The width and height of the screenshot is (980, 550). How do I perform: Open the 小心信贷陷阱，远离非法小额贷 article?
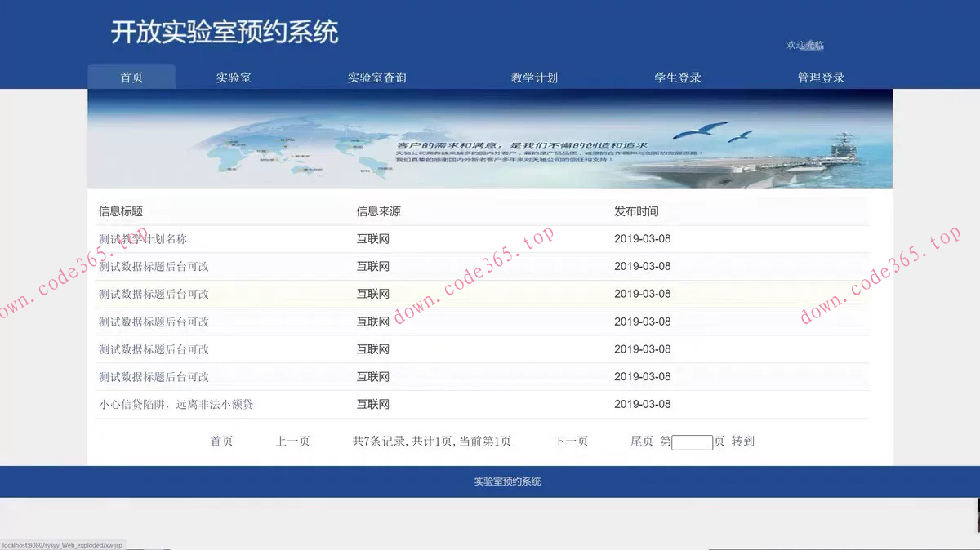(x=174, y=404)
